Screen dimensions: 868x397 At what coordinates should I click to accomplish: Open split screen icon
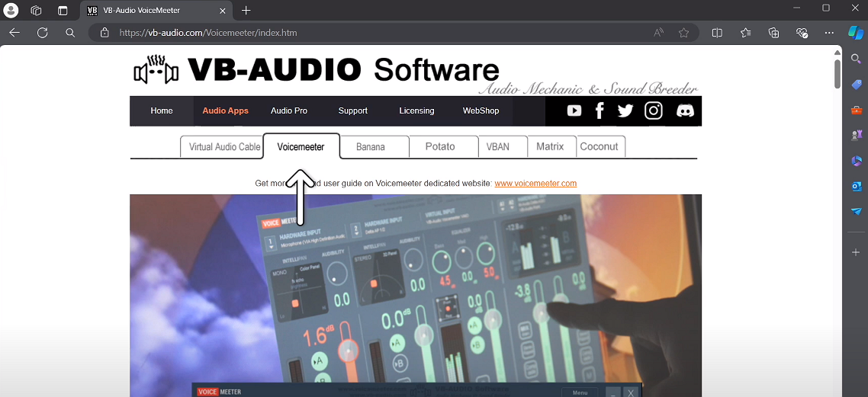717,33
